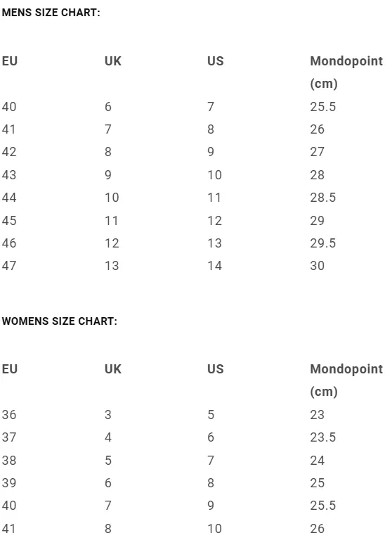Click womens US size 10 cell
This screenshot has width=392, height=552.
coord(214,528)
